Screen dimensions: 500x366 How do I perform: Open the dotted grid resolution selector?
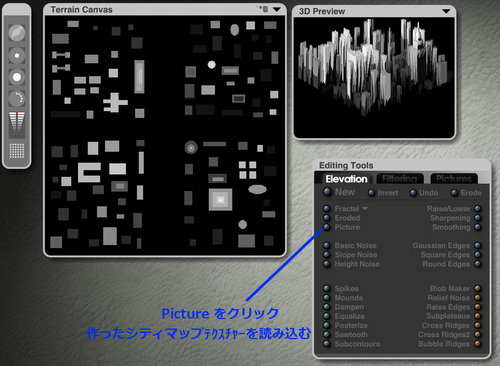[17, 151]
